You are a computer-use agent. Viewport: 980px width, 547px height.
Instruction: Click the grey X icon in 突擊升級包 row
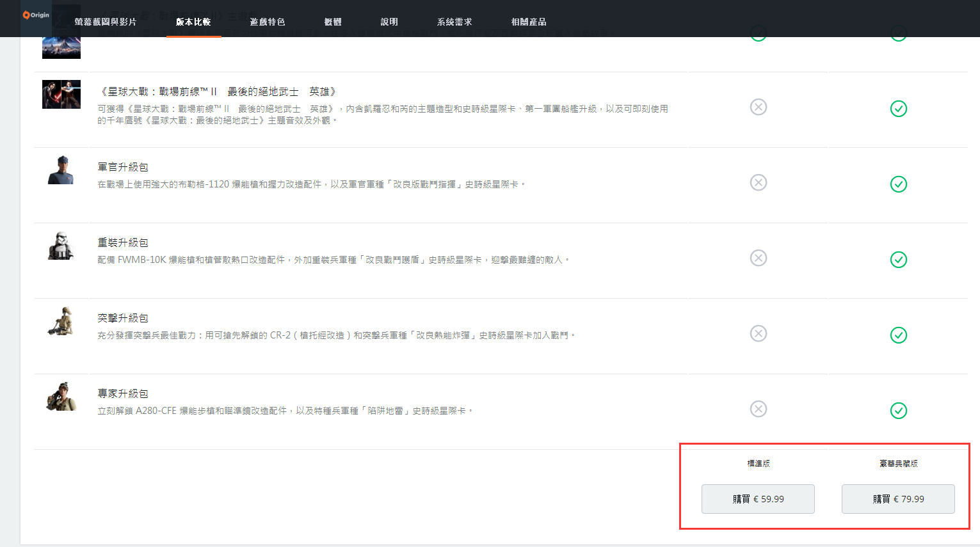(759, 333)
